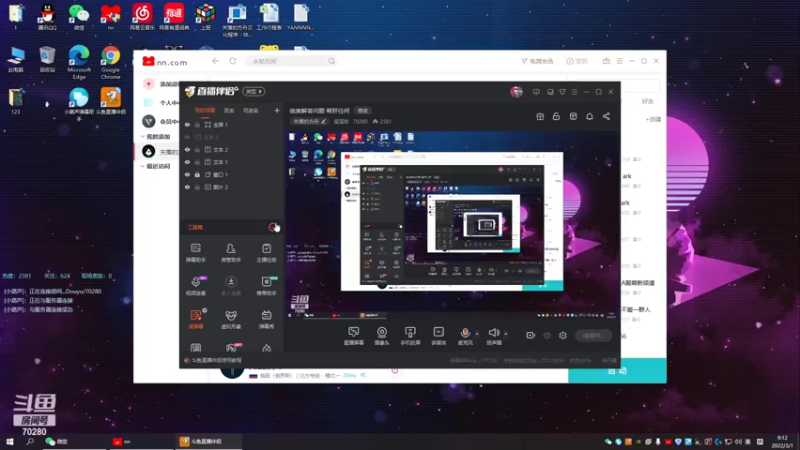Select the 窗口 1 source row
This screenshot has height=450, width=800.
(x=232, y=174)
